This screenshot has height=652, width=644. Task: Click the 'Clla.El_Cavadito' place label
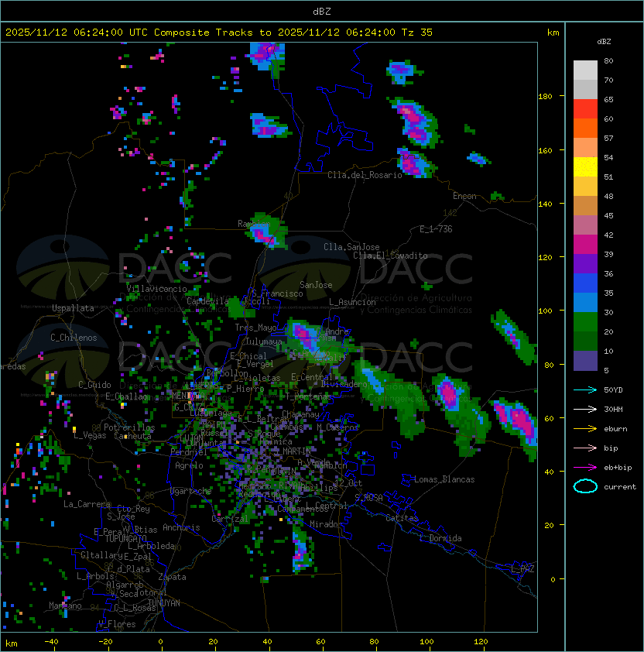[x=390, y=256]
